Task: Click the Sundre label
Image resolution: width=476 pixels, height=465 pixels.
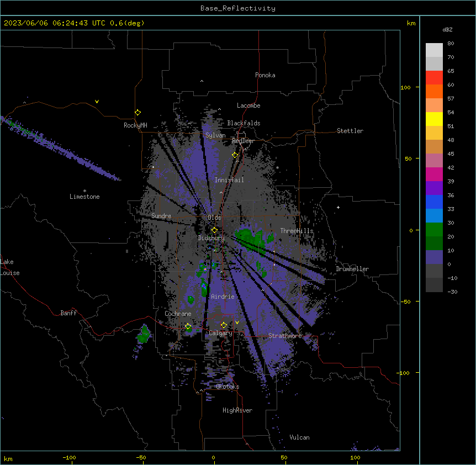Action: pos(161,216)
